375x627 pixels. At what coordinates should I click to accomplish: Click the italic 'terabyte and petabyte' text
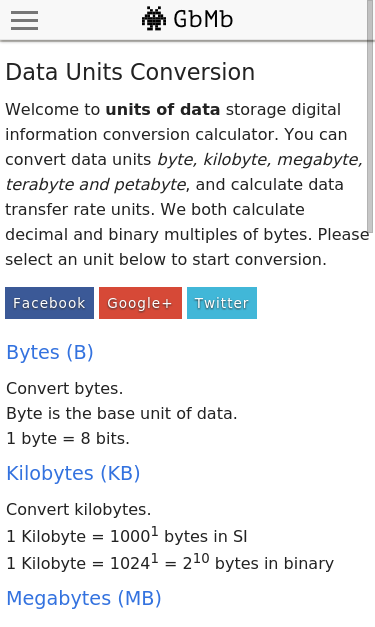(96, 184)
